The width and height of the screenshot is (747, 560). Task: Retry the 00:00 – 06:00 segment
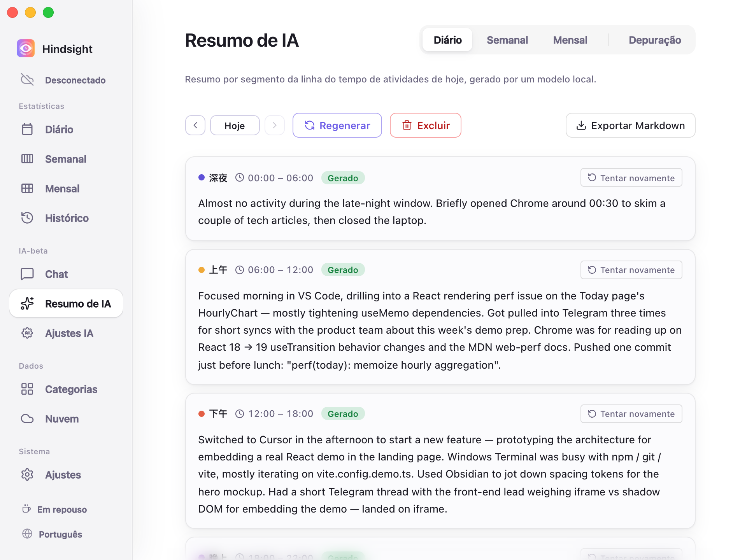coord(631,178)
